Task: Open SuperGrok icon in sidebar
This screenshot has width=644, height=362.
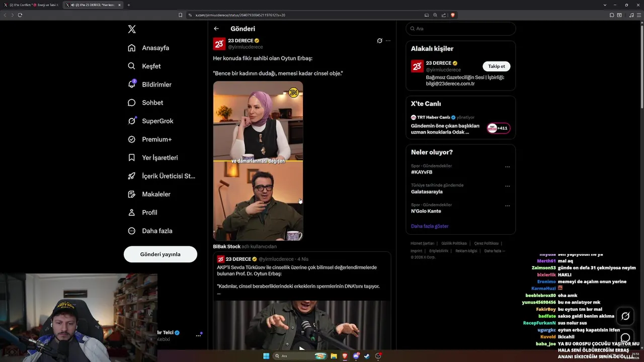Action: (x=132, y=121)
